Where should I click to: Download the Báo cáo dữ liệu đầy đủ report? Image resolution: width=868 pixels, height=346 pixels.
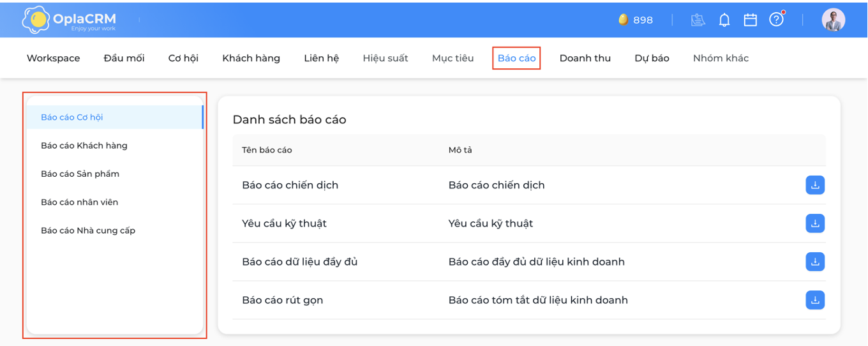[815, 262]
